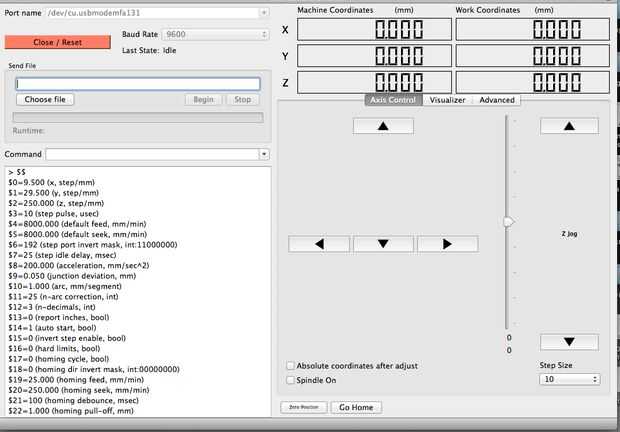Switch to the Visualizer tab

[447, 100]
